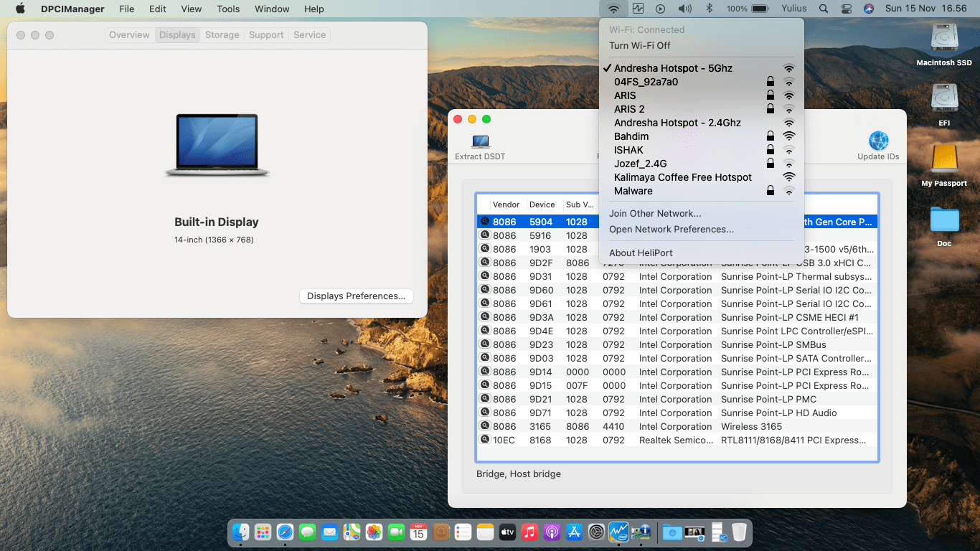
Task: Switch to the Storage tab
Action: (x=222, y=35)
